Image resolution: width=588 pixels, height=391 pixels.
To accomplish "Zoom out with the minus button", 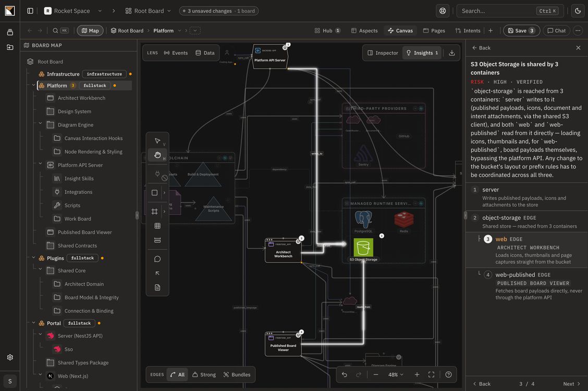I will [376, 374].
